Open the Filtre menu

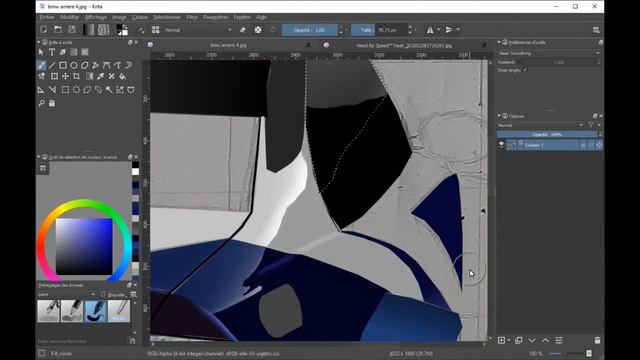pos(192,17)
